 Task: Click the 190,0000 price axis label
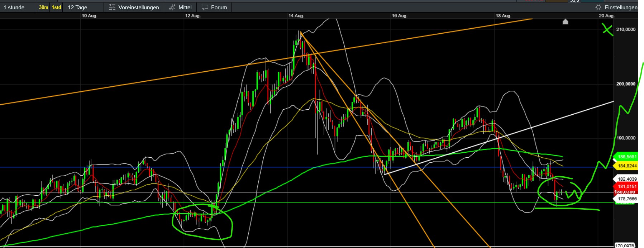(626, 138)
